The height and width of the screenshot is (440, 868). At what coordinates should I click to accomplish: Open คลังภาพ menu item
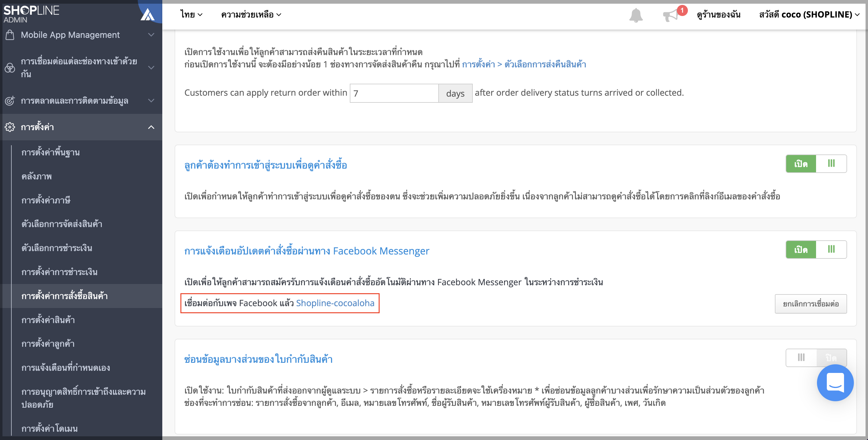click(36, 176)
